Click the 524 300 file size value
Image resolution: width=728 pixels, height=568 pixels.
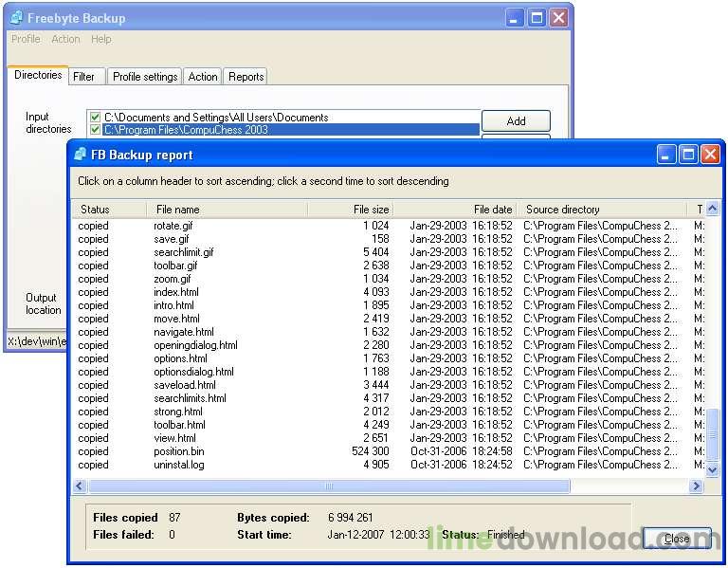point(371,451)
